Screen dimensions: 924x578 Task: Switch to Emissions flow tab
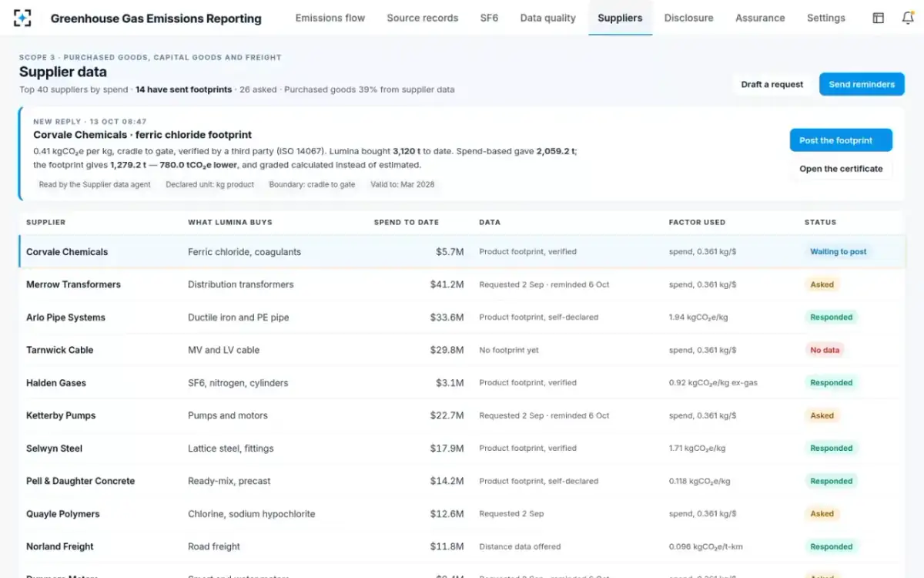[x=330, y=18]
